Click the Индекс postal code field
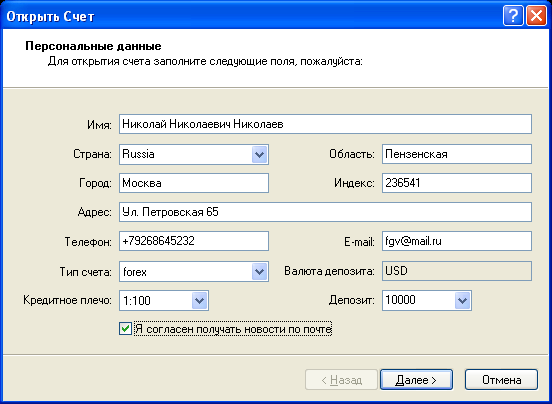This screenshot has width=552, height=404. [457, 183]
